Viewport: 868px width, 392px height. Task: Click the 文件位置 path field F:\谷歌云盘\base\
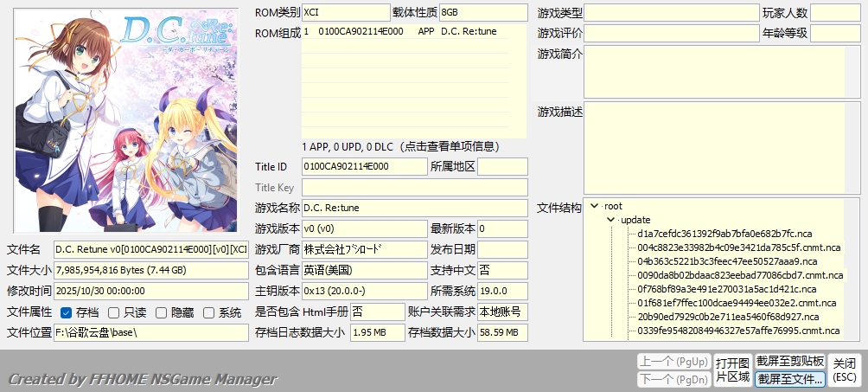pos(150,333)
